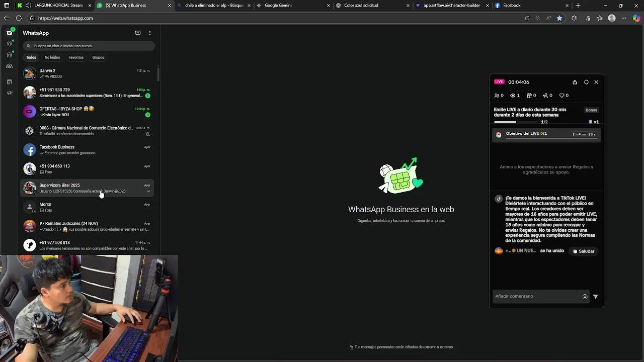The width and height of the screenshot is (644, 362).
Task: Open the browser Favorites list icon
Action: pyautogui.click(x=600, y=18)
